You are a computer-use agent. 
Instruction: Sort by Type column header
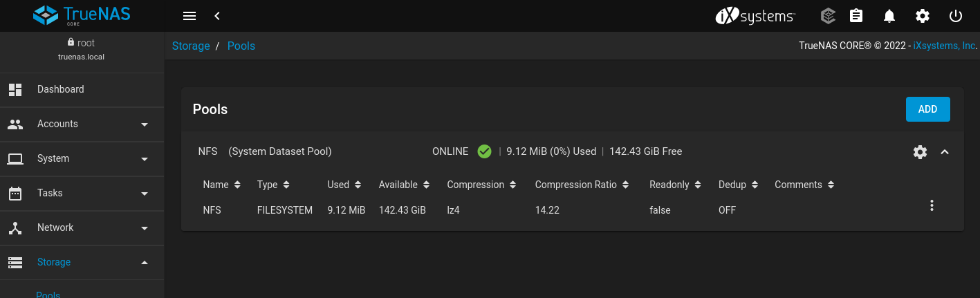[x=273, y=185]
